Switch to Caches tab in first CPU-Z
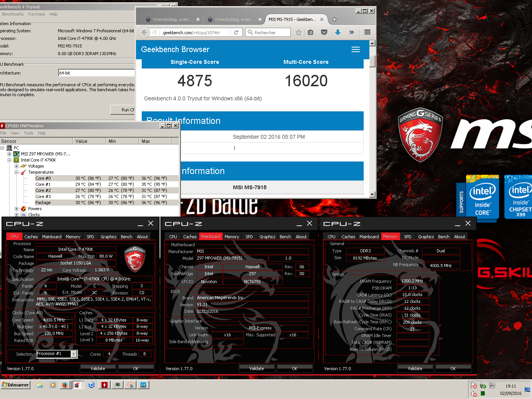This screenshot has width=532, height=399. [31, 237]
